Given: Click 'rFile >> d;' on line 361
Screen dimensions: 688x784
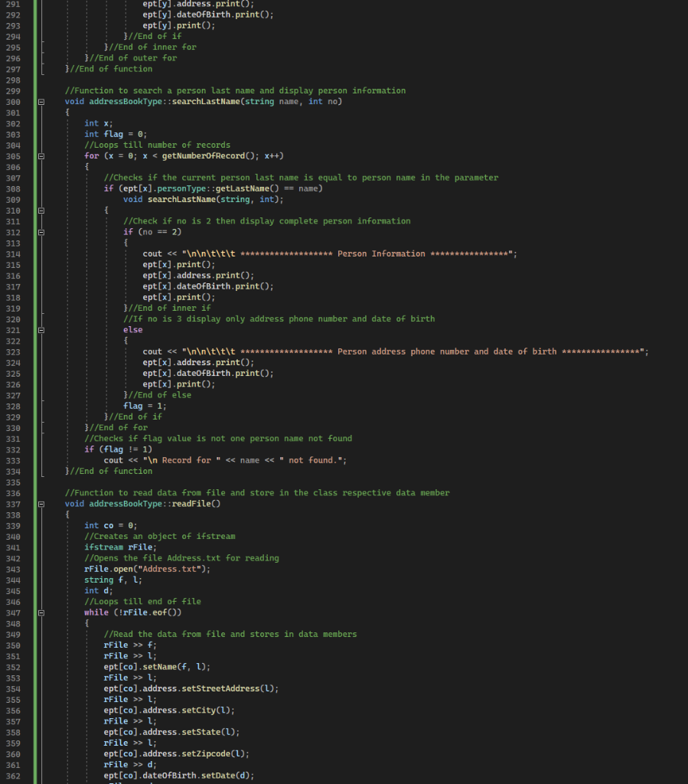Looking at the screenshot, I should coord(130,765).
